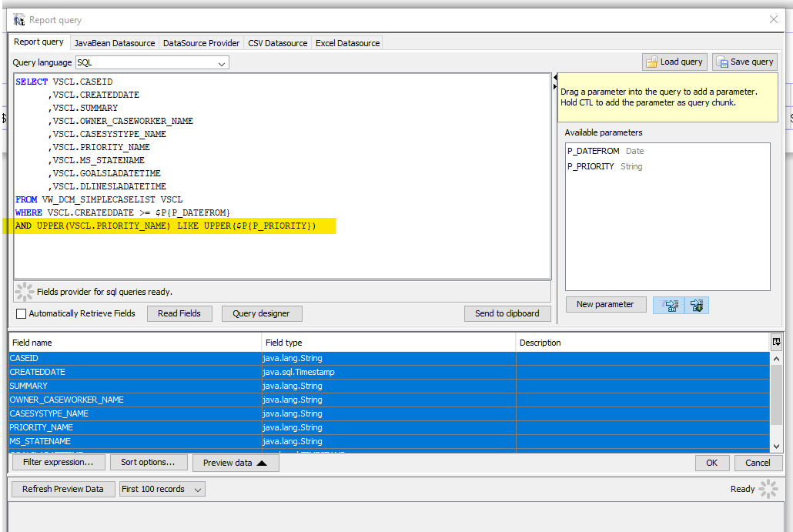Click the Field type column header
793x532 pixels.
tap(389, 343)
